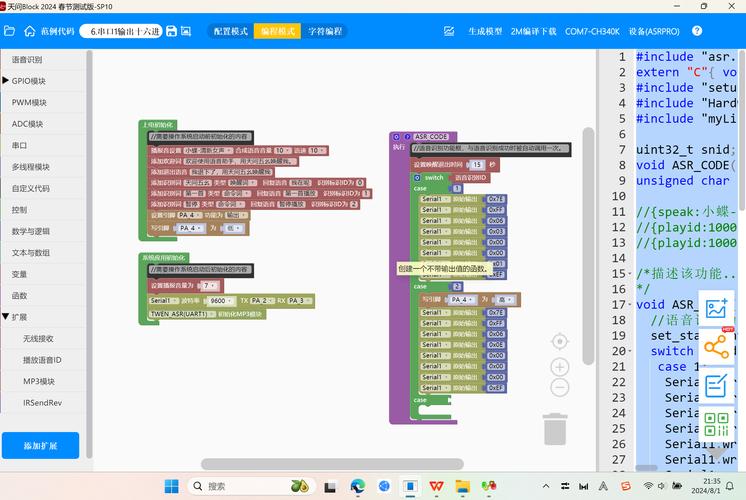Click workspace horizontal scrollbar
Image resolution: width=746 pixels, height=500 pixels.
[x=332, y=464]
